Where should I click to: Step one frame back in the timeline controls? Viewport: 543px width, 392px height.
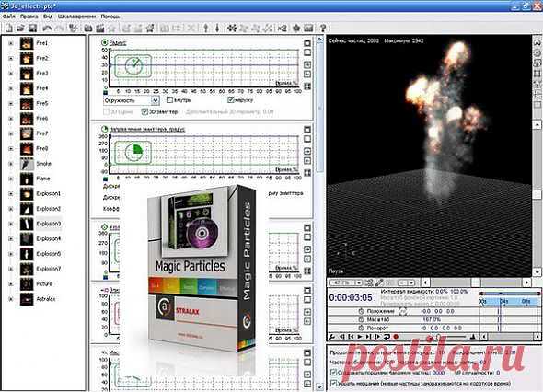tap(342, 336)
